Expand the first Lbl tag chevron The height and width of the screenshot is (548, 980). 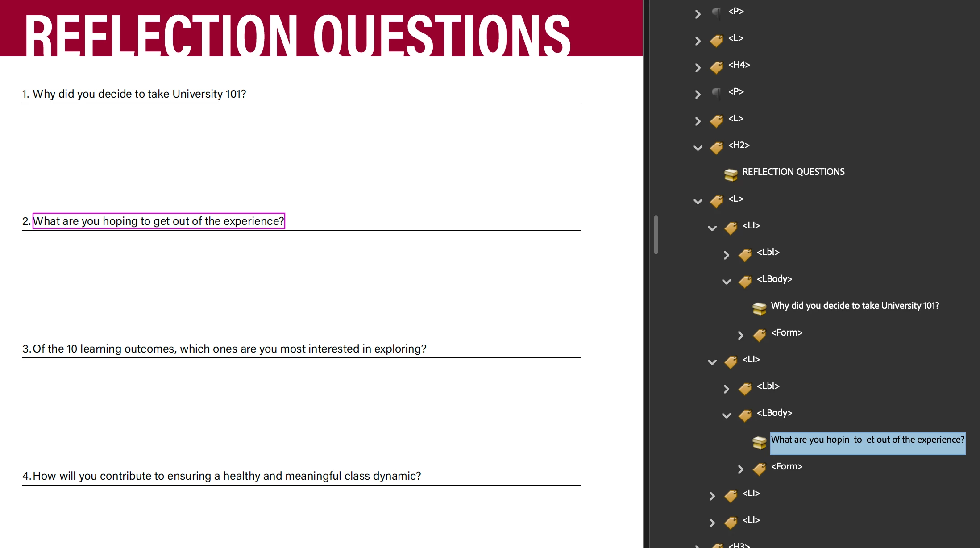tap(727, 255)
